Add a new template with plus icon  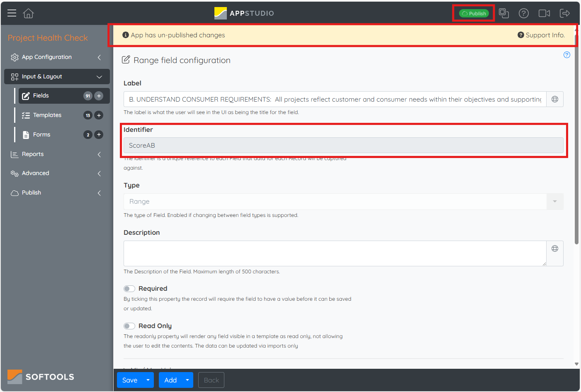99,115
